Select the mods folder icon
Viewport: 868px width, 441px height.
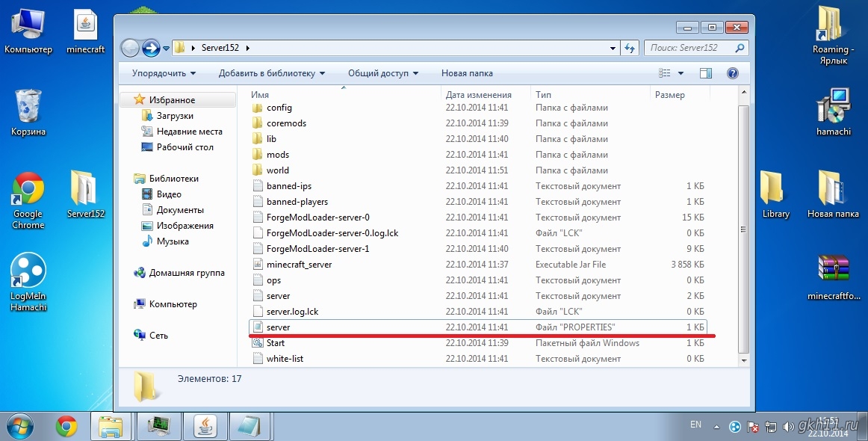tap(257, 155)
